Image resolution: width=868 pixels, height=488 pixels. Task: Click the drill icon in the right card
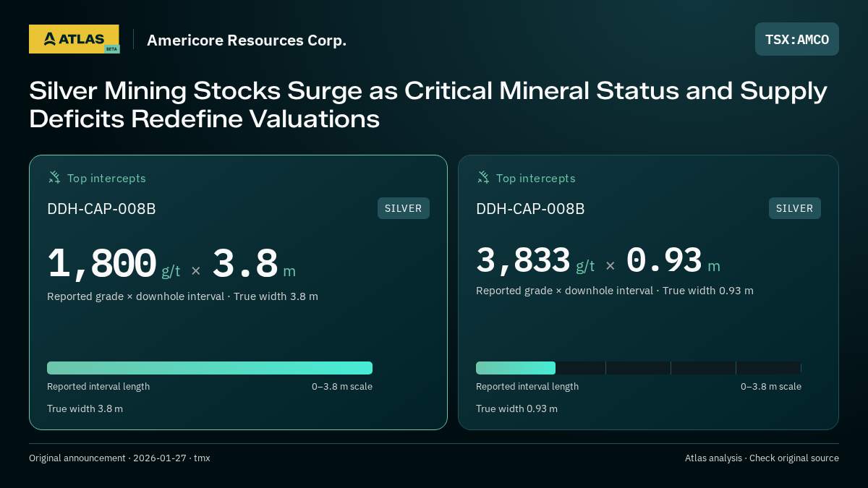[x=483, y=177]
